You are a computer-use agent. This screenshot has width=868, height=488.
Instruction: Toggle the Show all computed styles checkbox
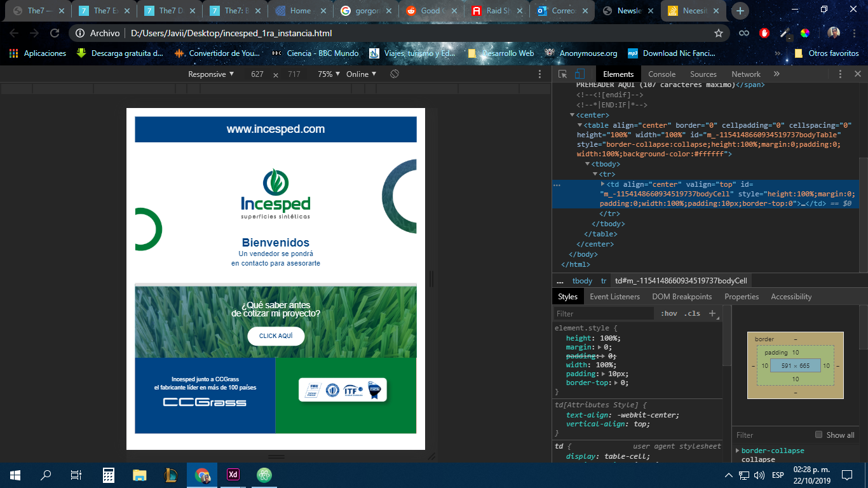tap(818, 435)
